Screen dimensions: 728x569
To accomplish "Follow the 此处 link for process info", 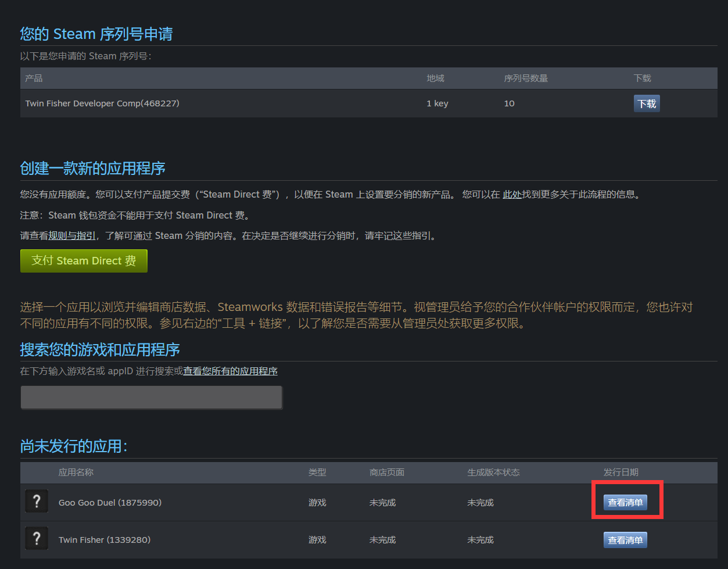I will point(512,195).
